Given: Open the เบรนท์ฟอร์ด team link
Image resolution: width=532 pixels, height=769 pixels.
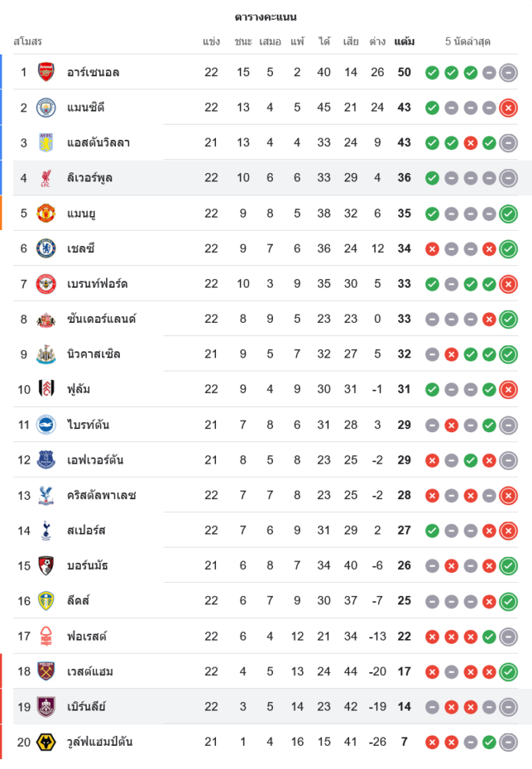Looking at the screenshot, I should point(98,284).
